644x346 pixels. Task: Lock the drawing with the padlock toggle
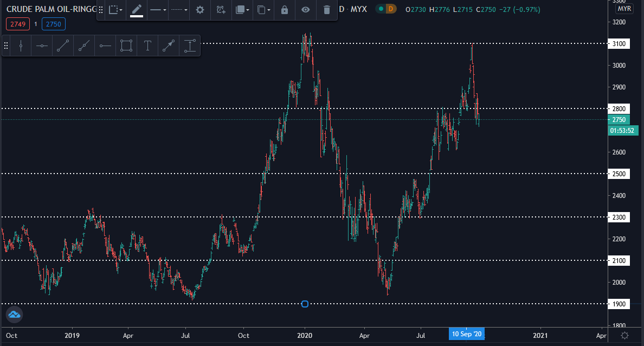pyautogui.click(x=284, y=10)
